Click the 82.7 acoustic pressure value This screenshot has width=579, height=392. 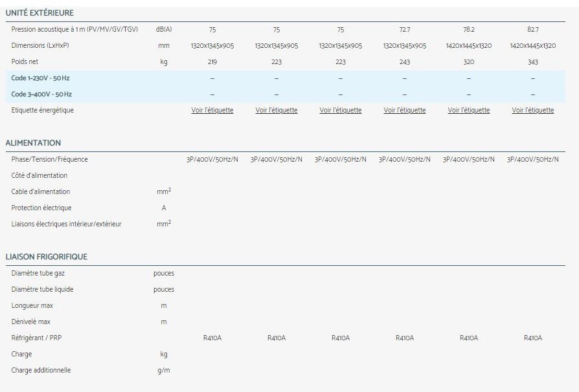532,30
